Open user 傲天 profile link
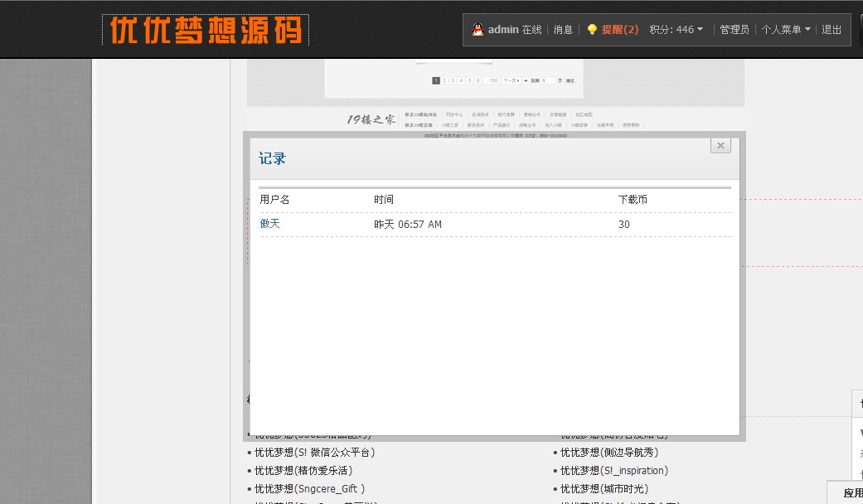 point(269,223)
